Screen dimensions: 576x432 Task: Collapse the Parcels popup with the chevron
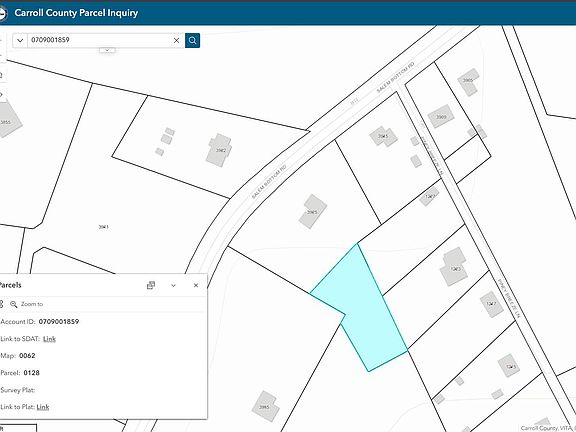[x=173, y=285]
